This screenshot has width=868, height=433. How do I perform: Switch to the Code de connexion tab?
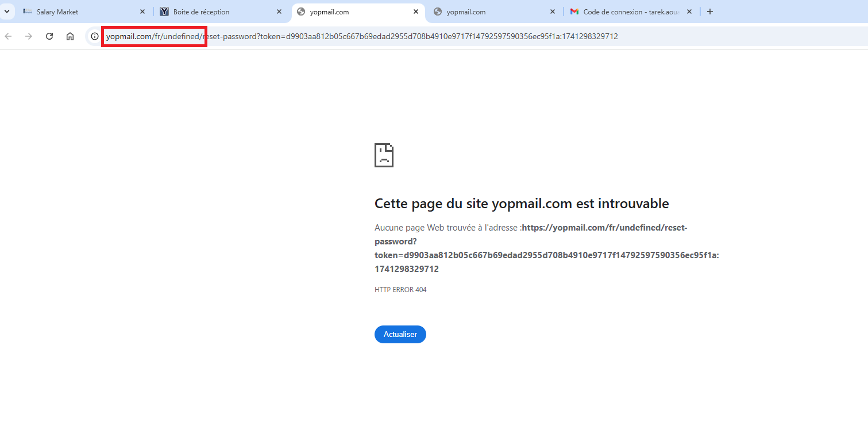tap(626, 12)
